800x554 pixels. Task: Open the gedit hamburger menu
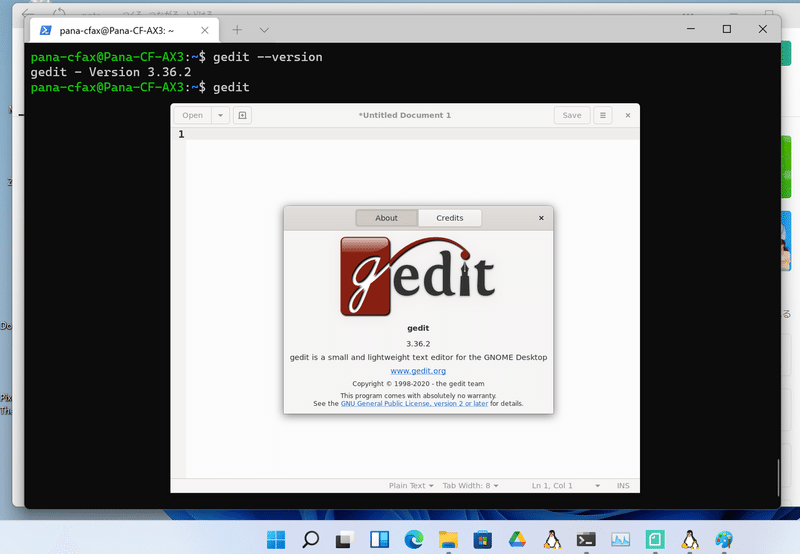603,115
